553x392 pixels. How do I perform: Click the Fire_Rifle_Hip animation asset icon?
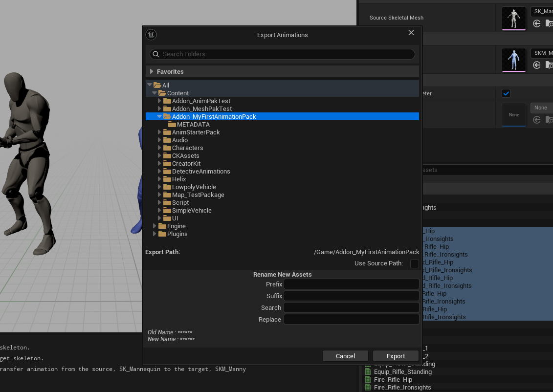[369, 380]
